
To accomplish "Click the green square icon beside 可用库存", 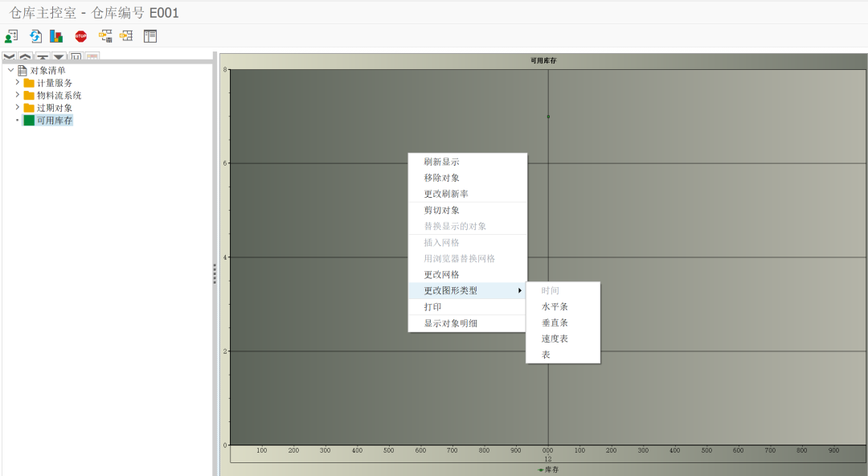I will point(29,121).
